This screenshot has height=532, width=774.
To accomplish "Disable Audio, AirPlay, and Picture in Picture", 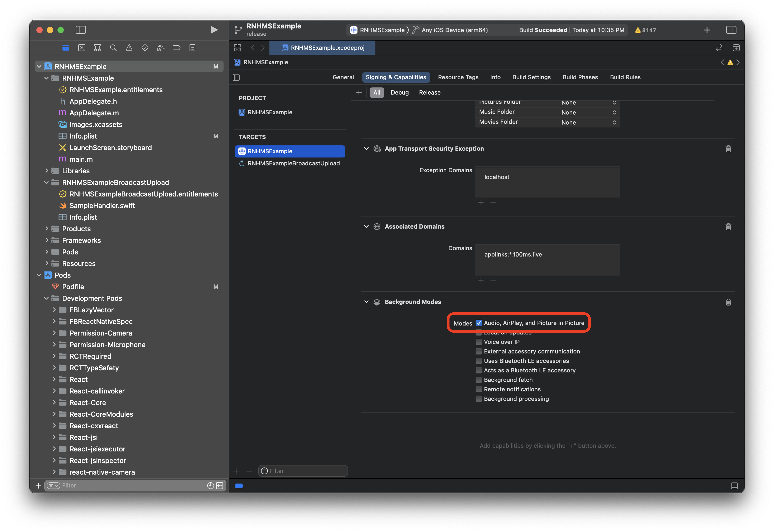I will click(478, 323).
